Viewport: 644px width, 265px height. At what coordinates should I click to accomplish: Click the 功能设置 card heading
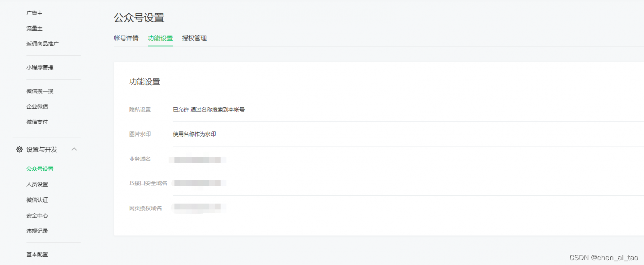[145, 82]
